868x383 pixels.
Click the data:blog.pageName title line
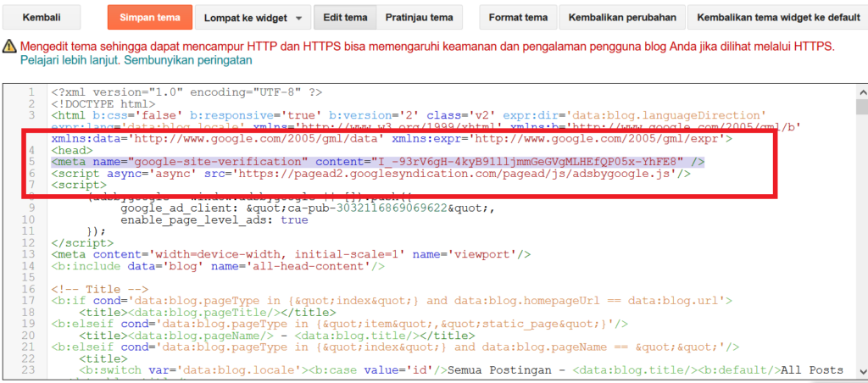pyautogui.click(x=277, y=336)
